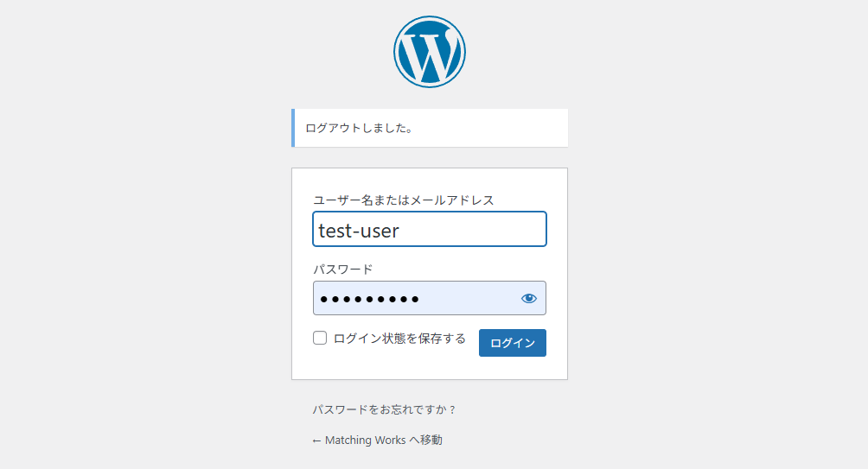Click the blank area below the login button
868x469 pixels.
[x=513, y=368]
